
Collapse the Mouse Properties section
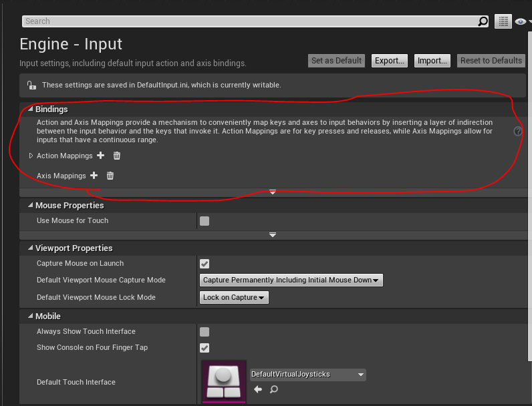pyautogui.click(x=31, y=206)
